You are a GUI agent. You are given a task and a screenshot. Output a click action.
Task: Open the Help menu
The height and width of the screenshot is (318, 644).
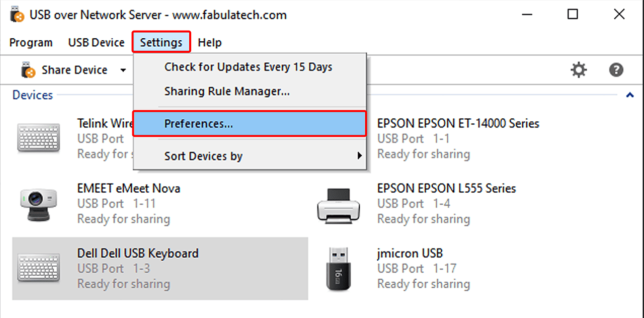click(209, 43)
